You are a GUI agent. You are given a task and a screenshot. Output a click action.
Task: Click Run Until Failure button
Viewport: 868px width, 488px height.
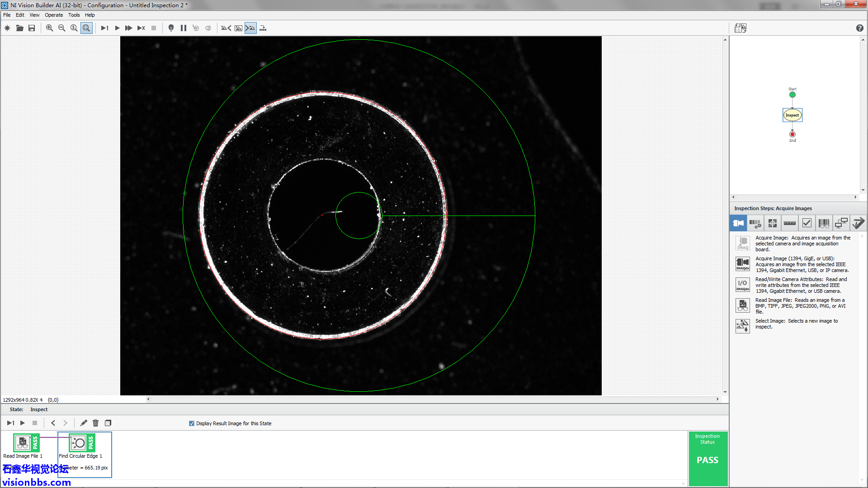coord(141,28)
